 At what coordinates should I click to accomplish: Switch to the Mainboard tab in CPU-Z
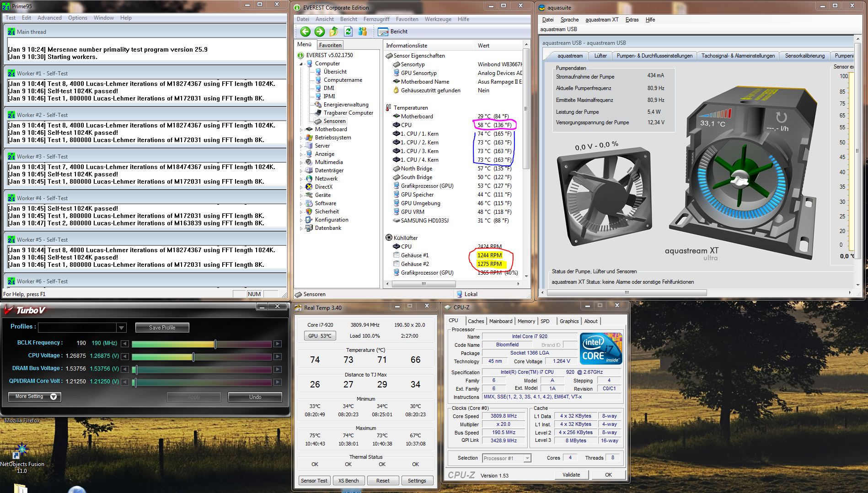click(500, 321)
